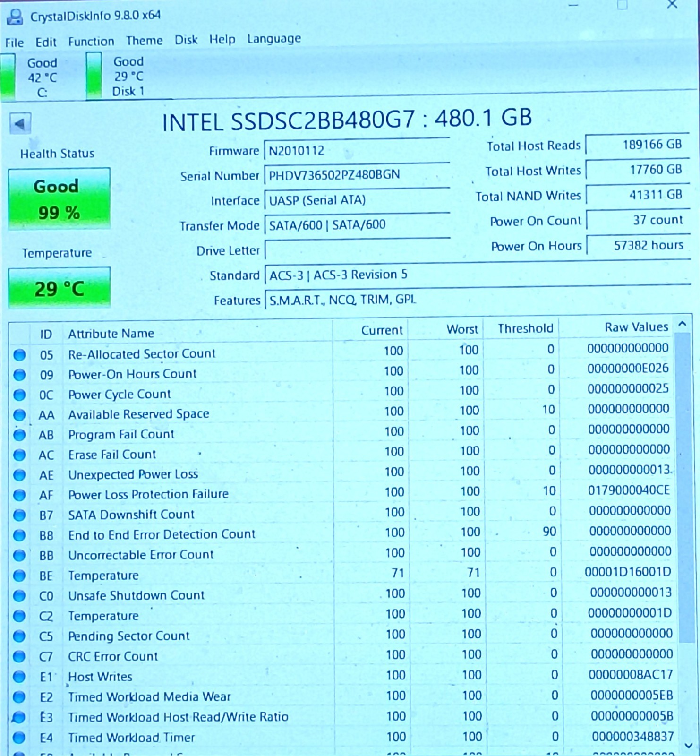Select threshold value 90 for End to End Error
Viewport: 700px width, 756px height.
(x=549, y=532)
